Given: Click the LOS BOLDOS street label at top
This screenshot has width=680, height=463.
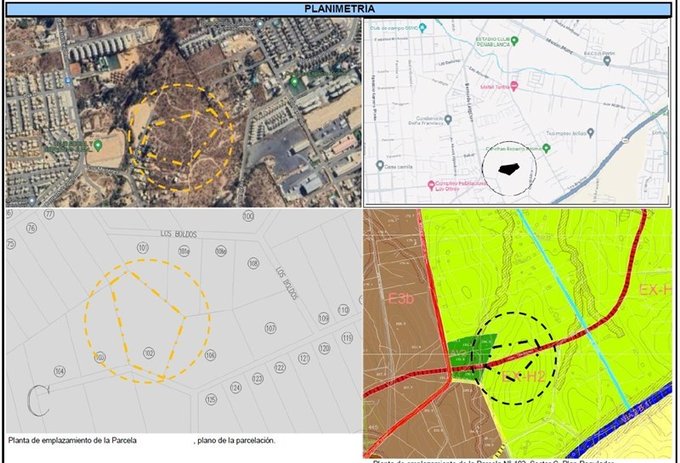Looking at the screenshot, I should pyautogui.click(x=176, y=234).
